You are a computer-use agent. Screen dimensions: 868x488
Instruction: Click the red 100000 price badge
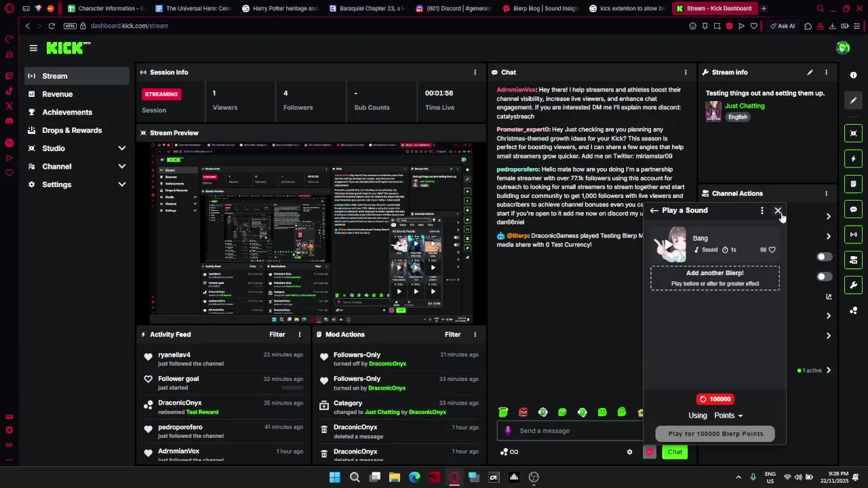[715, 399]
